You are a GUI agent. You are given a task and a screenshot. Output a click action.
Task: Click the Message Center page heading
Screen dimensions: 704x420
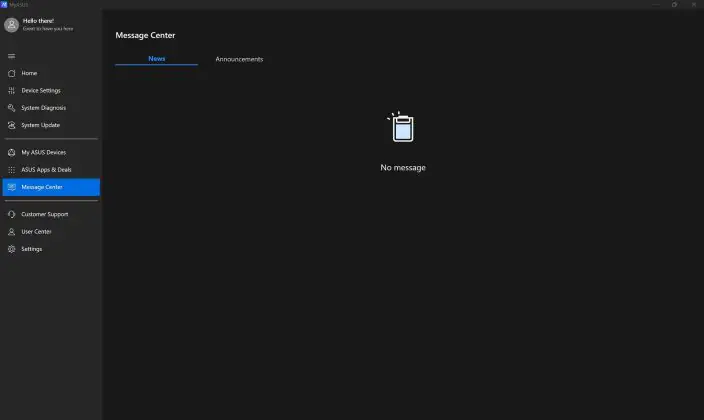point(145,35)
